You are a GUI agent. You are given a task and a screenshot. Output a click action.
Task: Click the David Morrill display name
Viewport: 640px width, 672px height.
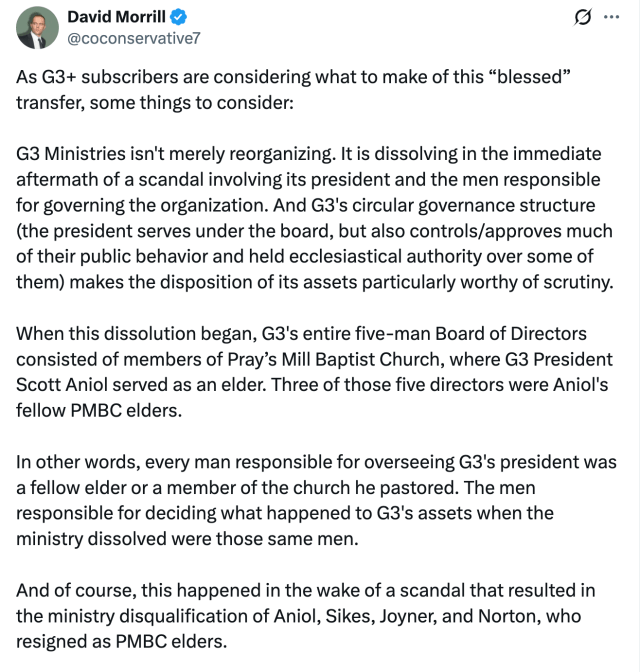pyautogui.click(x=116, y=17)
